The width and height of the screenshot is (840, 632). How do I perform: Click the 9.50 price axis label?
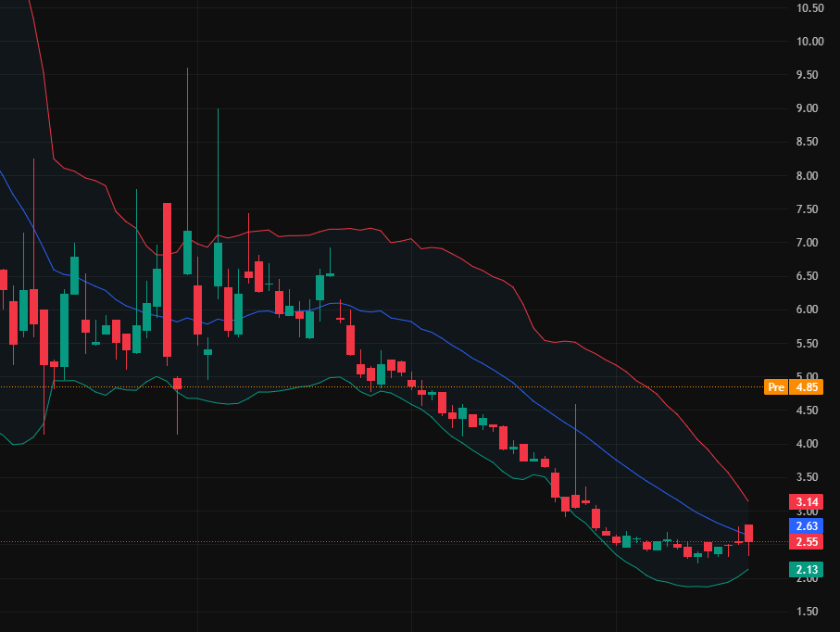pyautogui.click(x=807, y=75)
